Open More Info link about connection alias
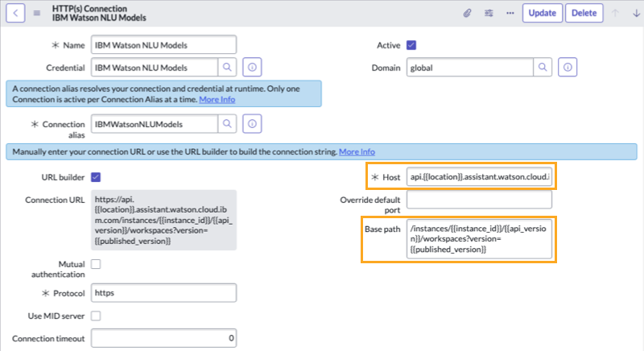 click(x=217, y=99)
